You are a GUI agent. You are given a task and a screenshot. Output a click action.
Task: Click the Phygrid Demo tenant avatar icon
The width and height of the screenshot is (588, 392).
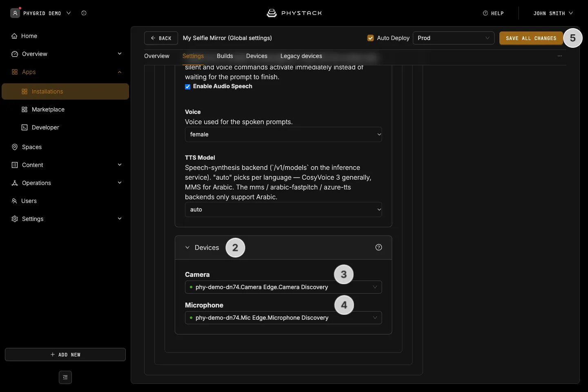pyautogui.click(x=15, y=13)
